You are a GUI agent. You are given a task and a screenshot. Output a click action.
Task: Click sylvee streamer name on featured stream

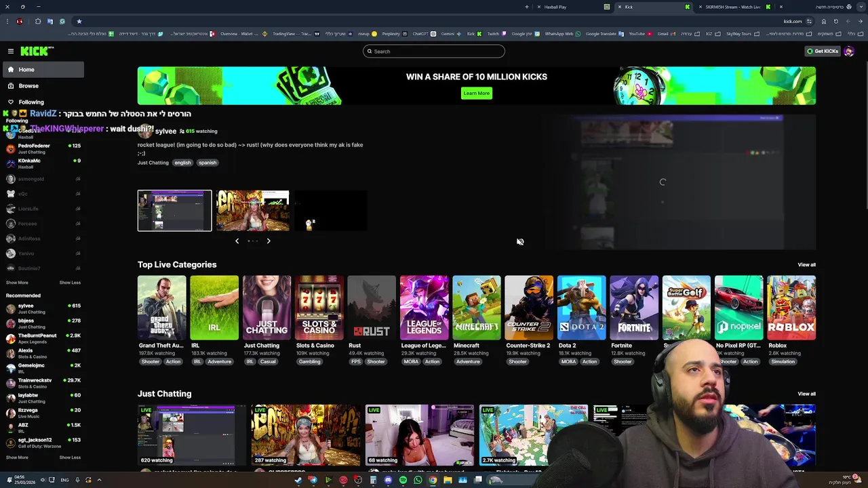pyautogui.click(x=165, y=131)
